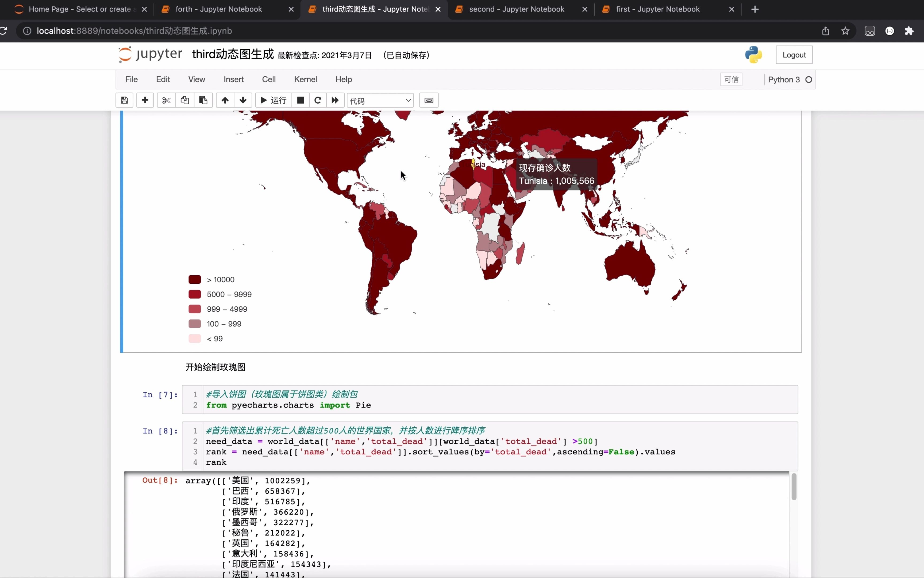Click the site information icon
Screen dimensions: 924x578
coord(27,31)
